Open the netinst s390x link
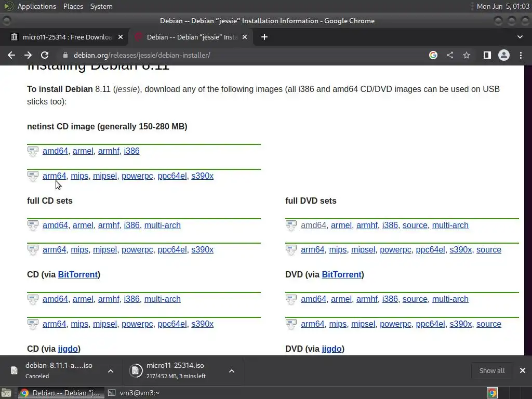The width and height of the screenshot is (532, 399). click(202, 176)
